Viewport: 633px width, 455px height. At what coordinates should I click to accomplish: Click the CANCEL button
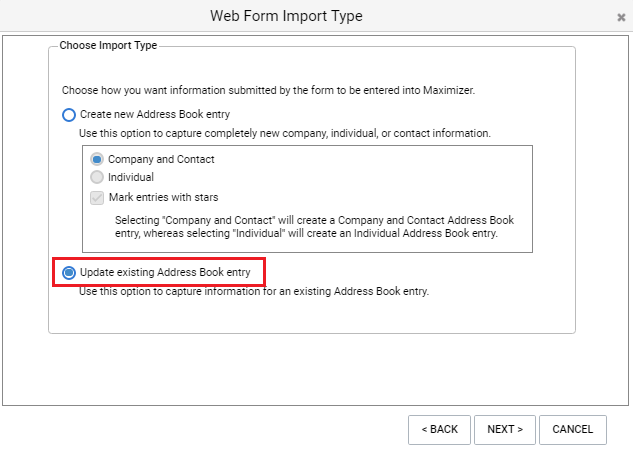click(572, 430)
